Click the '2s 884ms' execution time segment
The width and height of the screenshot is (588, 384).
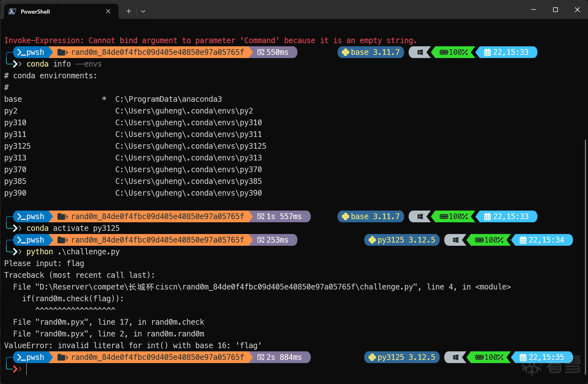tap(280, 357)
